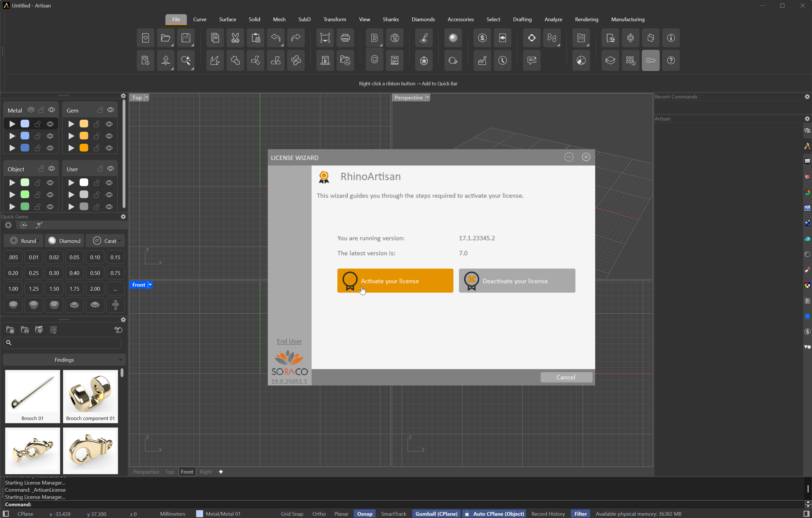Click the New document icon in ribbon
Image resolution: width=812 pixels, height=518 pixels.
(x=145, y=38)
